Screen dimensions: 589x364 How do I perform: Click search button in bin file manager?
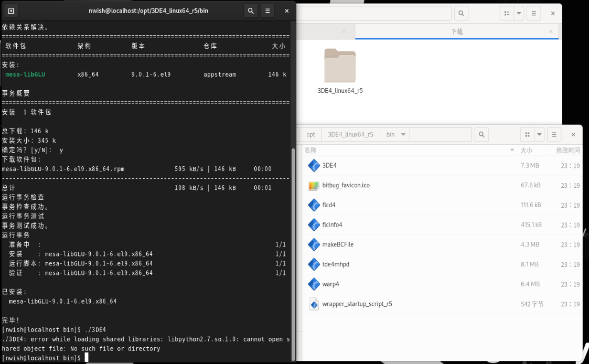(481, 135)
